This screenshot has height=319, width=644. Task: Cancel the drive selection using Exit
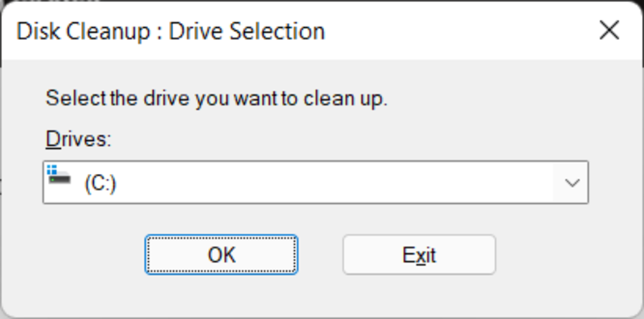pos(419,255)
